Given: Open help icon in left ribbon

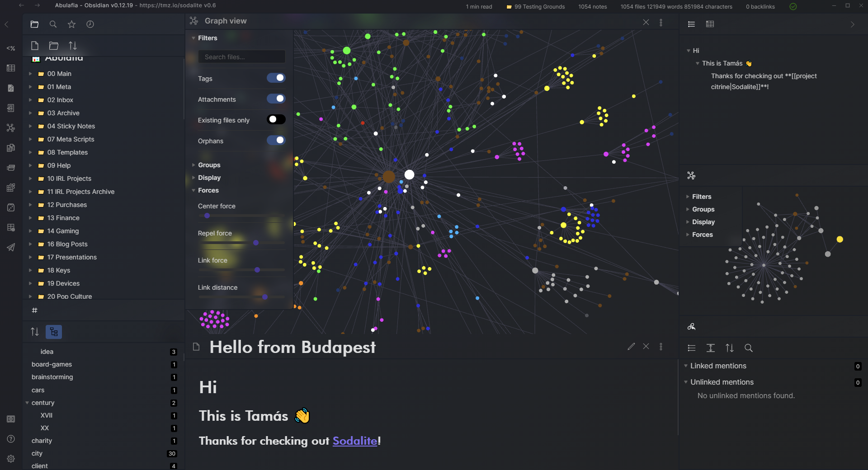Looking at the screenshot, I should click(11, 439).
